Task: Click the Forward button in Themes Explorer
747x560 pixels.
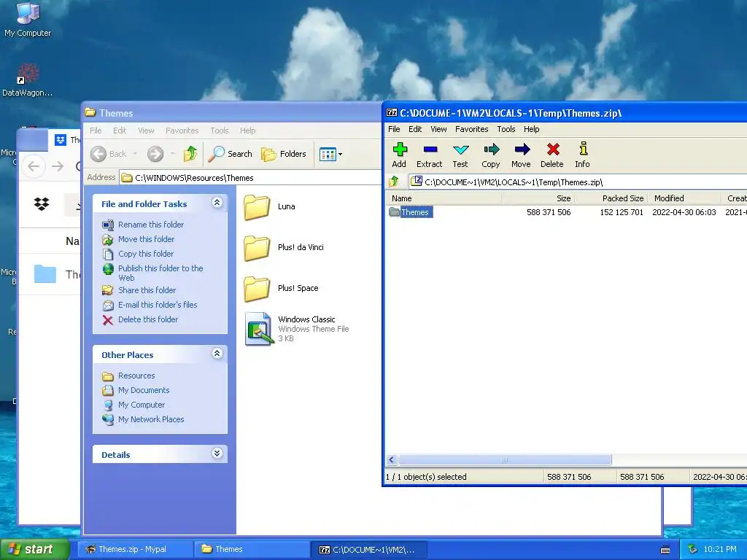Action: click(x=155, y=154)
